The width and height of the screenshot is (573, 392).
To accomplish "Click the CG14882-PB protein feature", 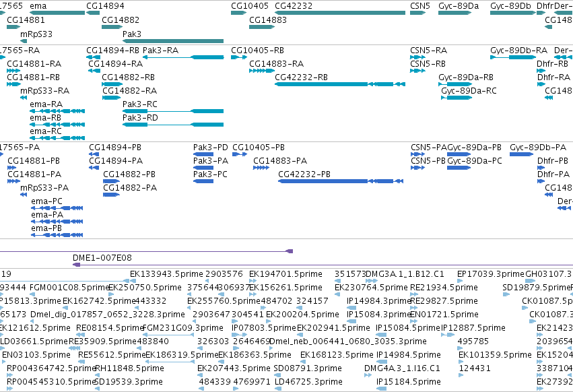I will (112, 181).
